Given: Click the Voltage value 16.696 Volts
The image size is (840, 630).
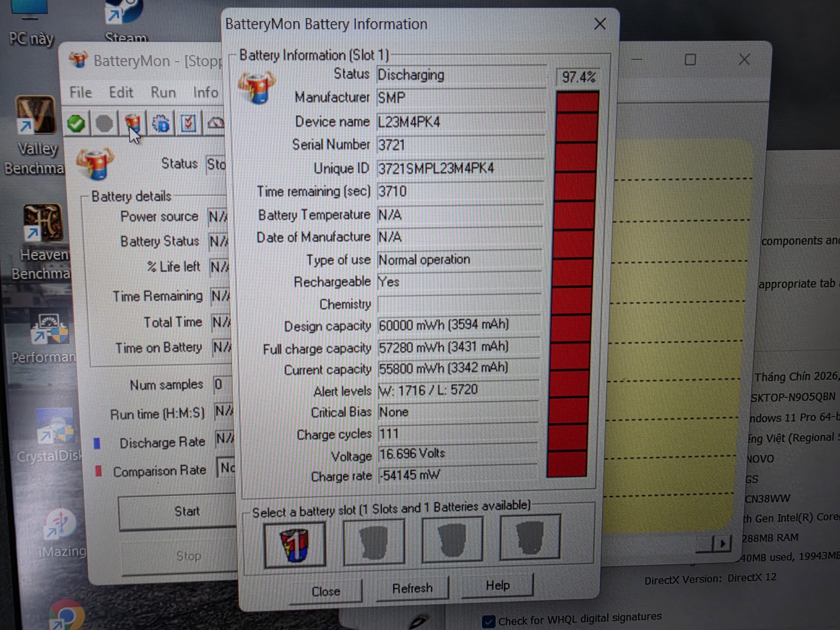Looking at the screenshot, I should pos(458,453).
